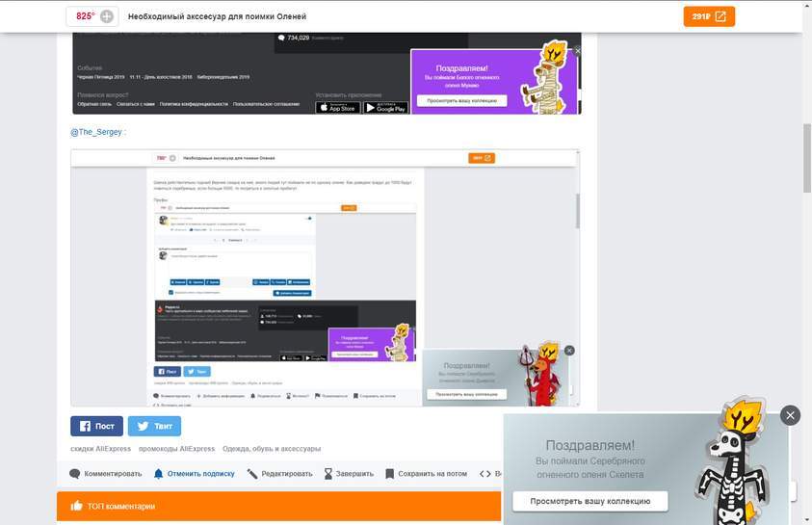Click Просмотреть вашу коллекцию in skeleton popup
Image resolution: width=812 pixels, height=525 pixels.
click(x=589, y=501)
